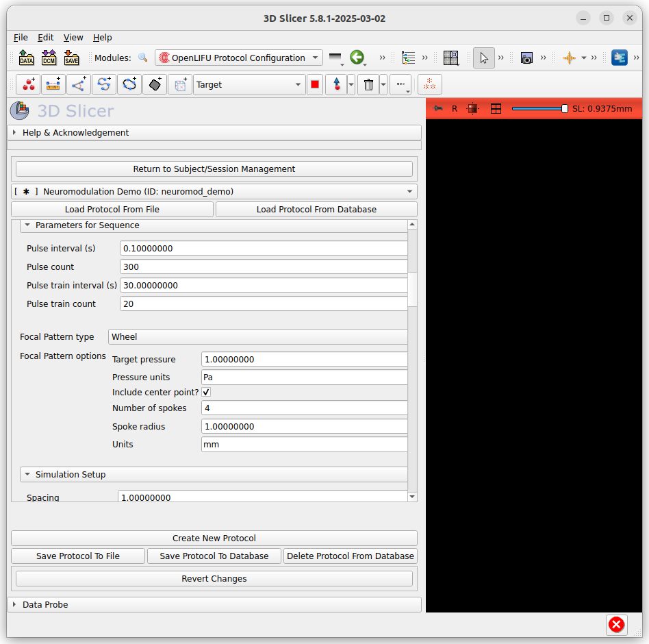Viewport: 649px width, 644px height.
Task: Open the more markup options dots button
Action: 400,84
